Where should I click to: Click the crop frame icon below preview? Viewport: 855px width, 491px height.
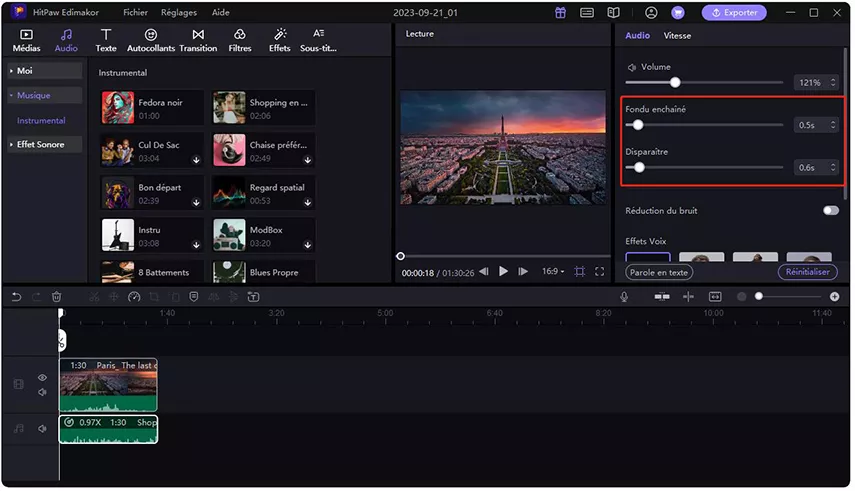point(580,272)
